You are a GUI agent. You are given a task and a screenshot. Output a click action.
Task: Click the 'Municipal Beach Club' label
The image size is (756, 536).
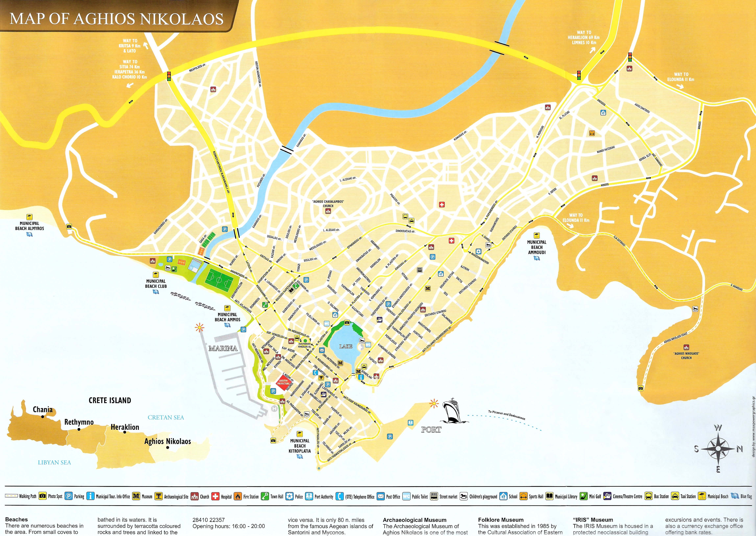click(156, 284)
